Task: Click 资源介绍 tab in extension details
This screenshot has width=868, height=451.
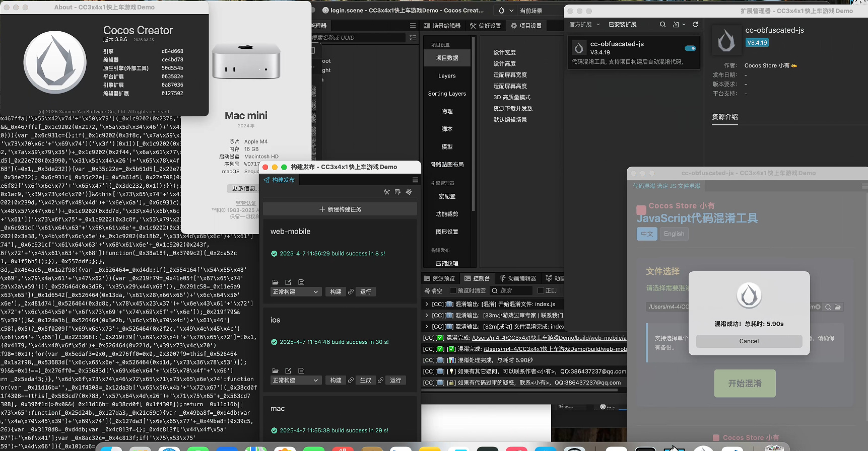Action: pos(725,117)
